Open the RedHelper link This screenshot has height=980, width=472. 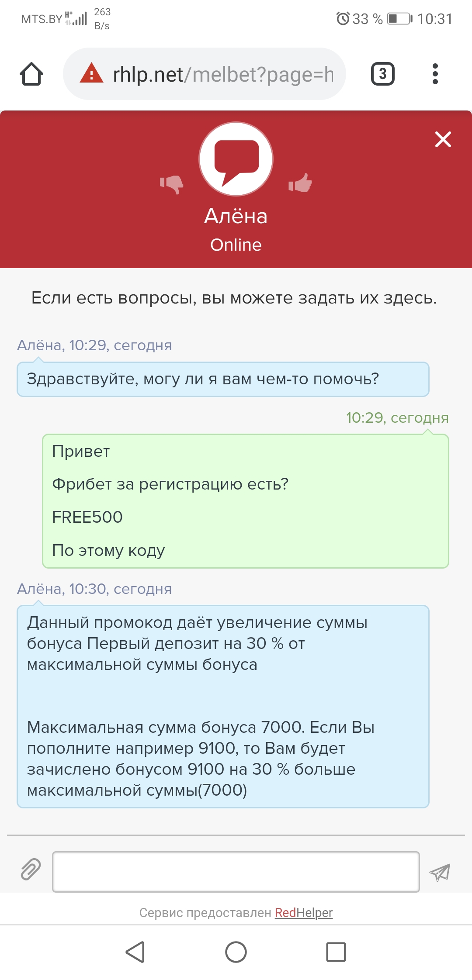click(304, 913)
